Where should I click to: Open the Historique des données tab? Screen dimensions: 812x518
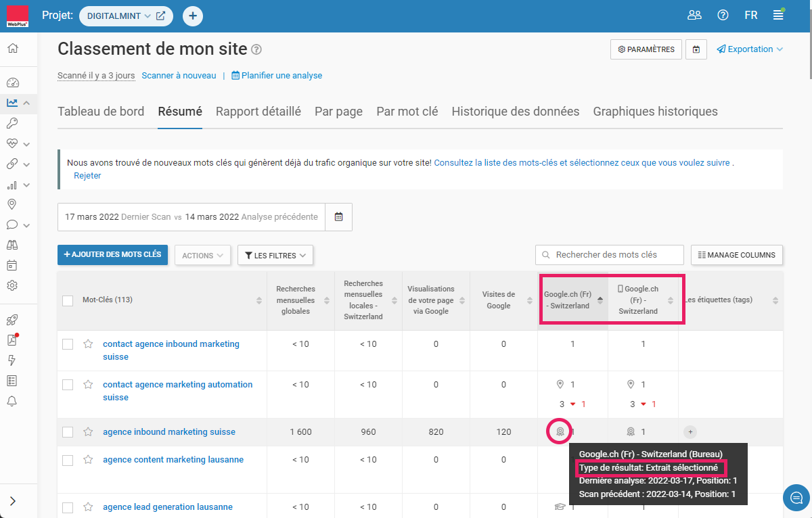pyautogui.click(x=515, y=112)
